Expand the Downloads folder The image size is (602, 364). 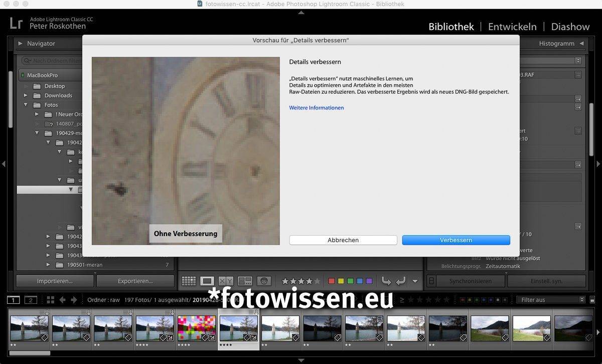coord(26,96)
